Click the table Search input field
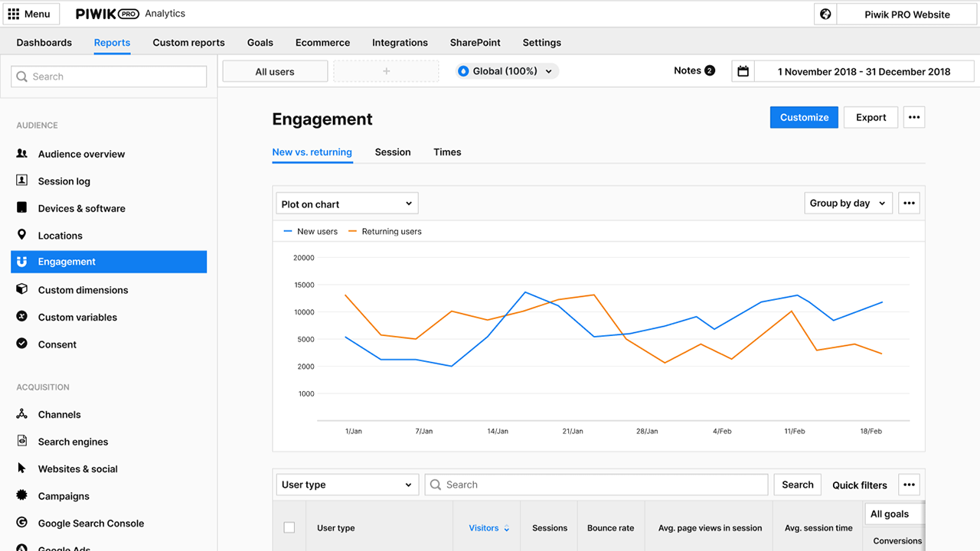The width and height of the screenshot is (980, 551). click(596, 484)
